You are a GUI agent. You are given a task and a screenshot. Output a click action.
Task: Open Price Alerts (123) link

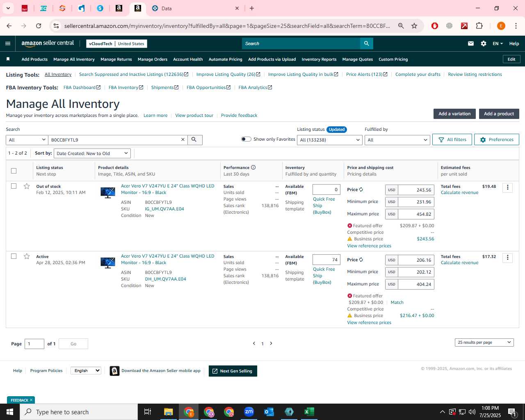tap(367, 74)
